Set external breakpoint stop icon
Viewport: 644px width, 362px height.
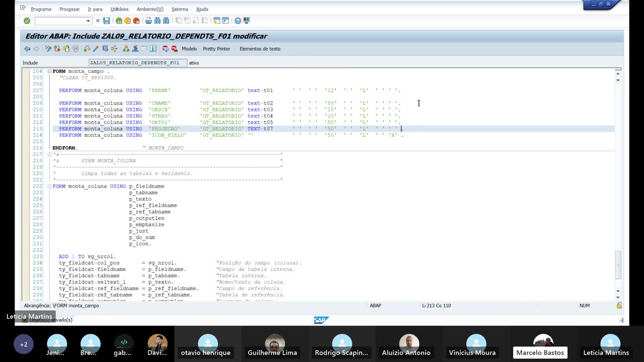[174, 49]
